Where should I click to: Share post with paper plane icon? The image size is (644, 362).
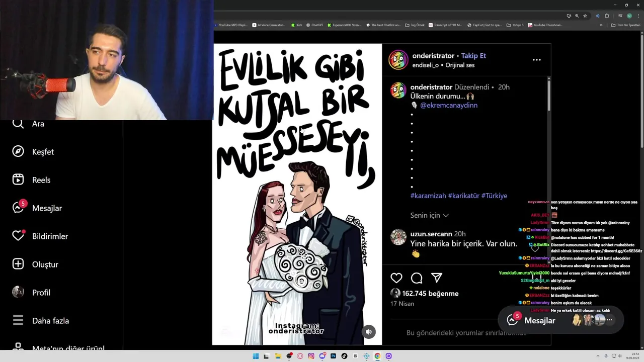(437, 278)
